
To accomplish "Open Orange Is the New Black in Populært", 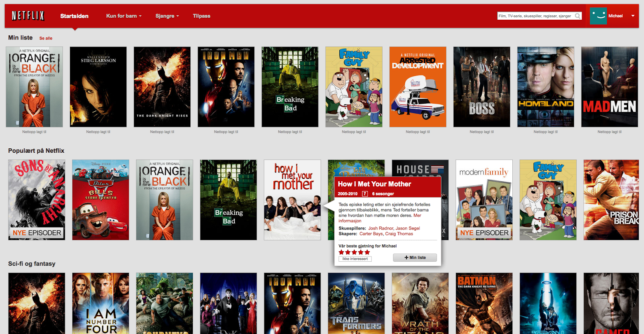I will (165, 200).
